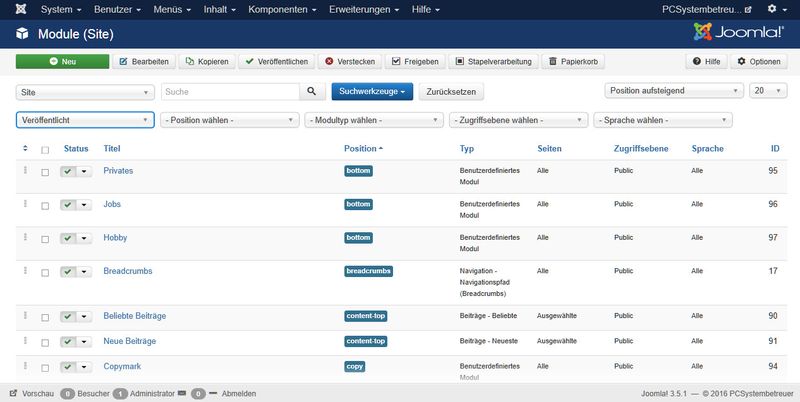Image resolution: width=800 pixels, height=402 pixels.
Task: Click the drag handle of the Breadcrumbs row
Action: [26, 270]
